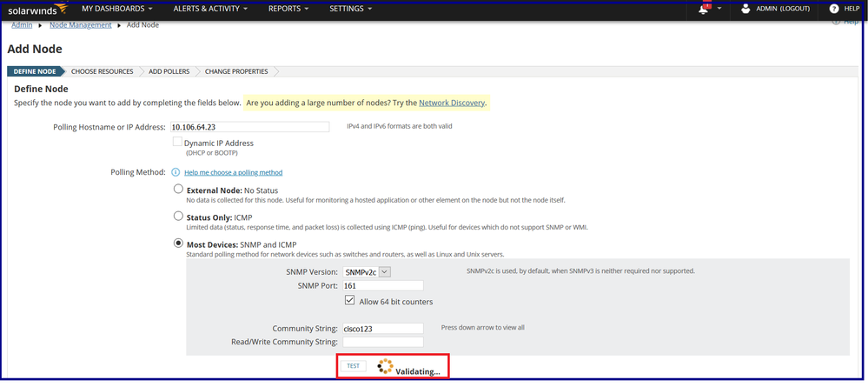Click the Help question mark icon
The width and height of the screenshot is (868, 387).
[834, 9]
